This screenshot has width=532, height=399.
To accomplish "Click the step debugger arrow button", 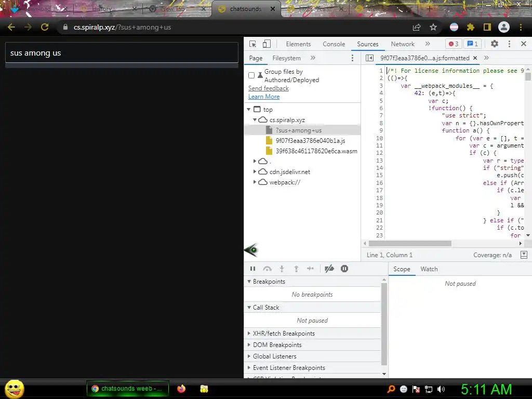I will [310, 269].
